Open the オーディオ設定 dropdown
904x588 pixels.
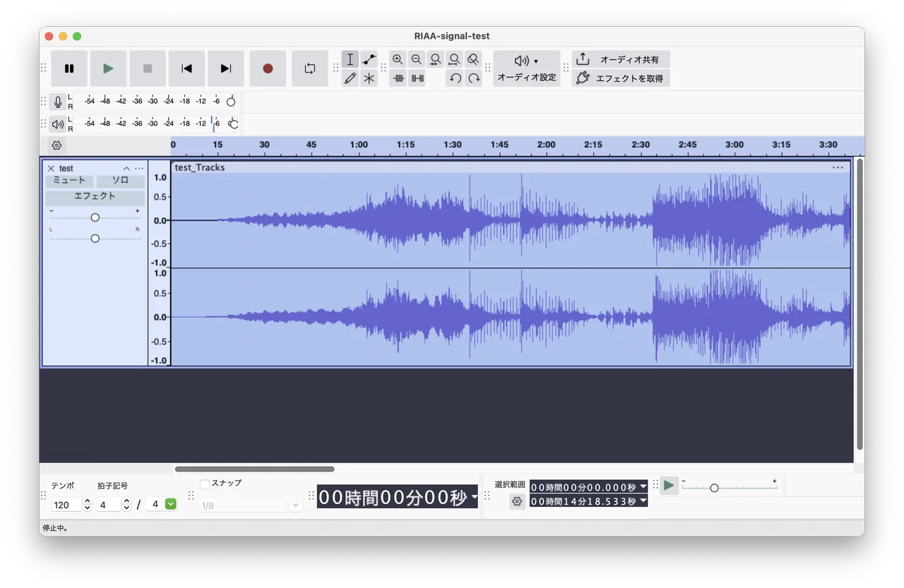(x=527, y=68)
